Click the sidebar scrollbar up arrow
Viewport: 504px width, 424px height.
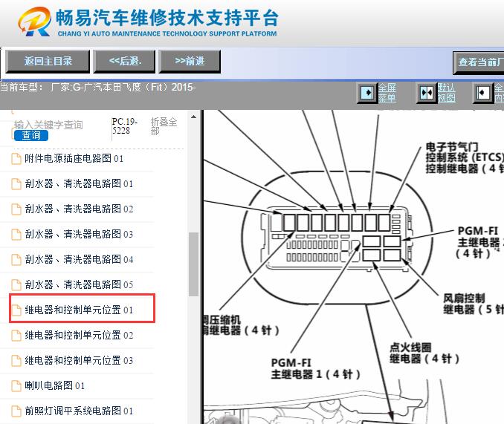pyautogui.click(x=193, y=117)
